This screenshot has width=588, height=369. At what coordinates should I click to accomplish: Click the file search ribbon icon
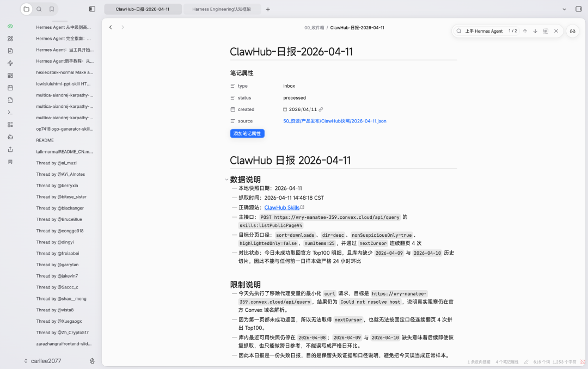point(10,51)
